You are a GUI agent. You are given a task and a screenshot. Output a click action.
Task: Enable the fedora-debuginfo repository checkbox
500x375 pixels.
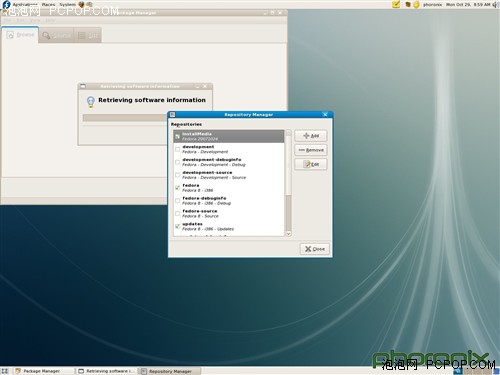[178, 201]
